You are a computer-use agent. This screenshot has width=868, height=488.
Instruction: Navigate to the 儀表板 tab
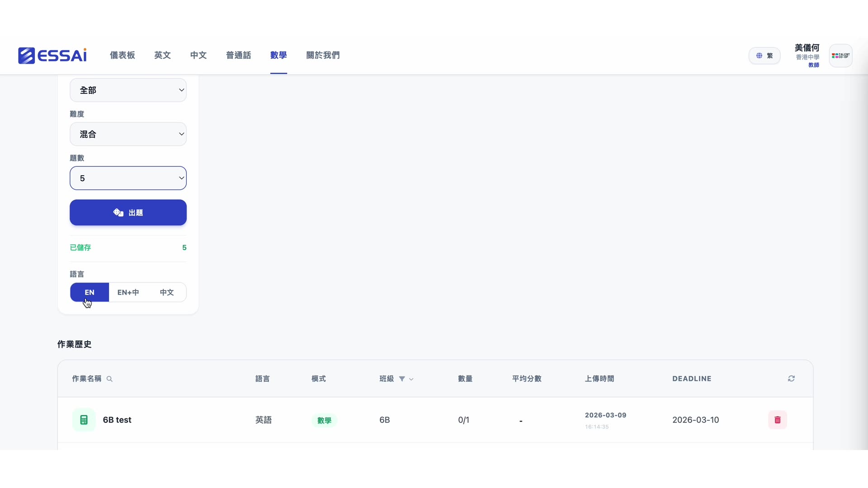[122, 55]
